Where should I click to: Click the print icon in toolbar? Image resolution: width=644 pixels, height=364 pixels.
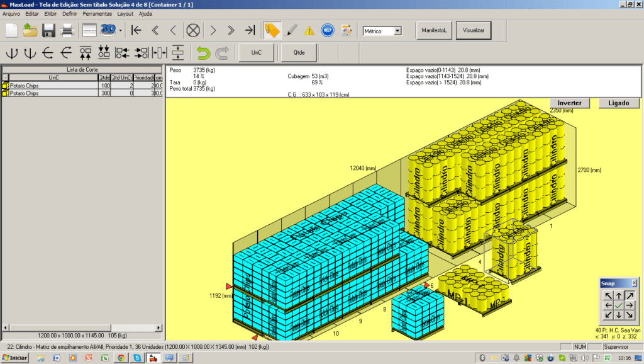click(67, 30)
